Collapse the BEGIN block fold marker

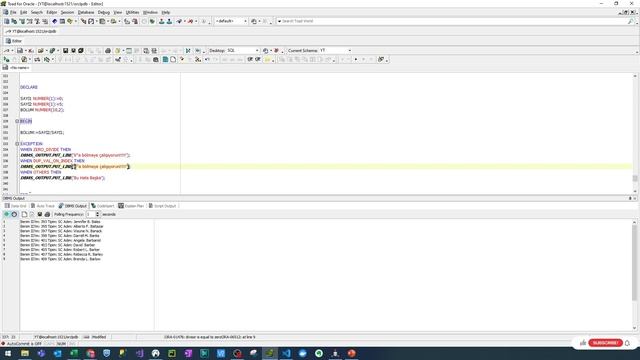[17, 121]
